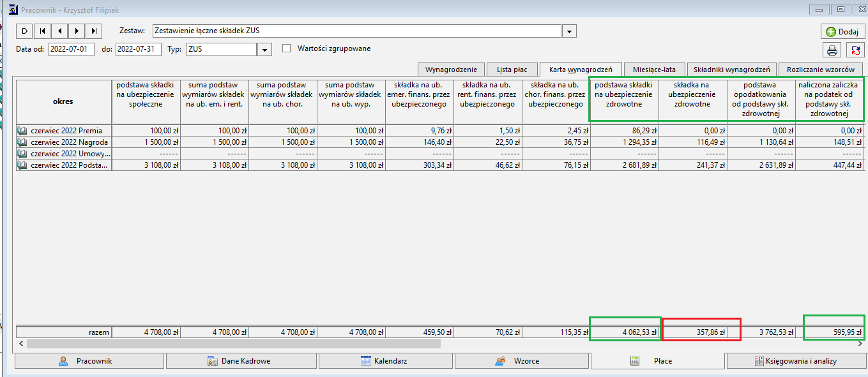Expand the Zestaw dropdown list
The image size is (868, 377).
(569, 31)
